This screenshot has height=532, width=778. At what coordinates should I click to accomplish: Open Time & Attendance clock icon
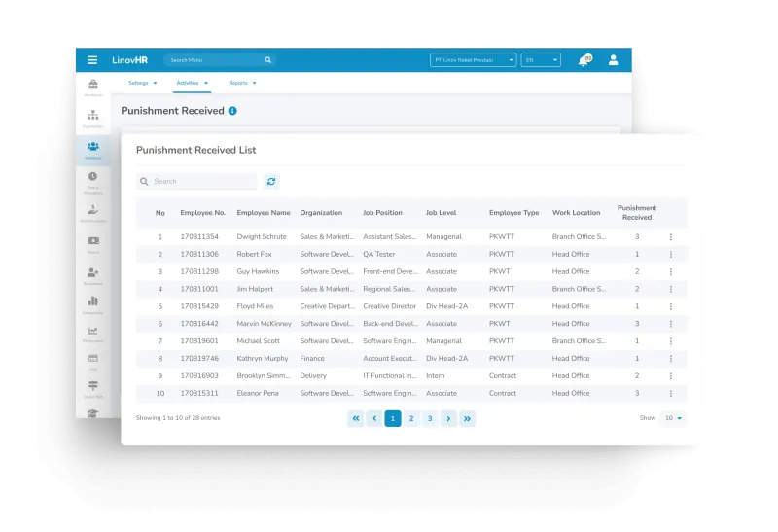pyautogui.click(x=92, y=176)
